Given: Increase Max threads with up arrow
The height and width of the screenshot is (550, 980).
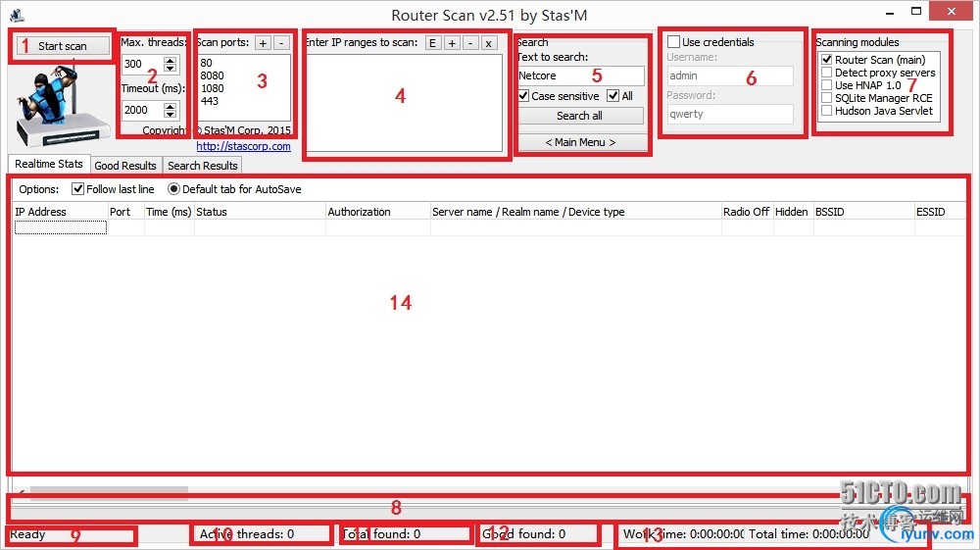Looking at the screenshot, I should [170, 60].
